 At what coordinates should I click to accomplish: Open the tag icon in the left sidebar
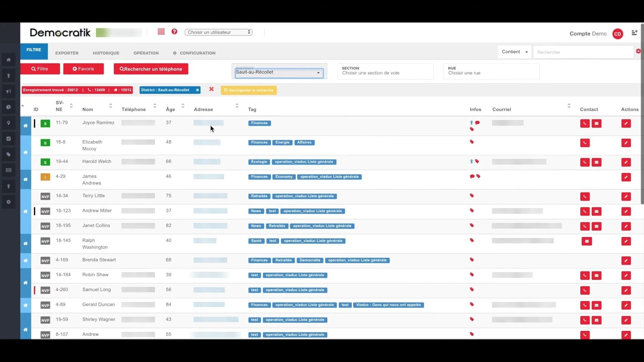[x=9, y=155]
